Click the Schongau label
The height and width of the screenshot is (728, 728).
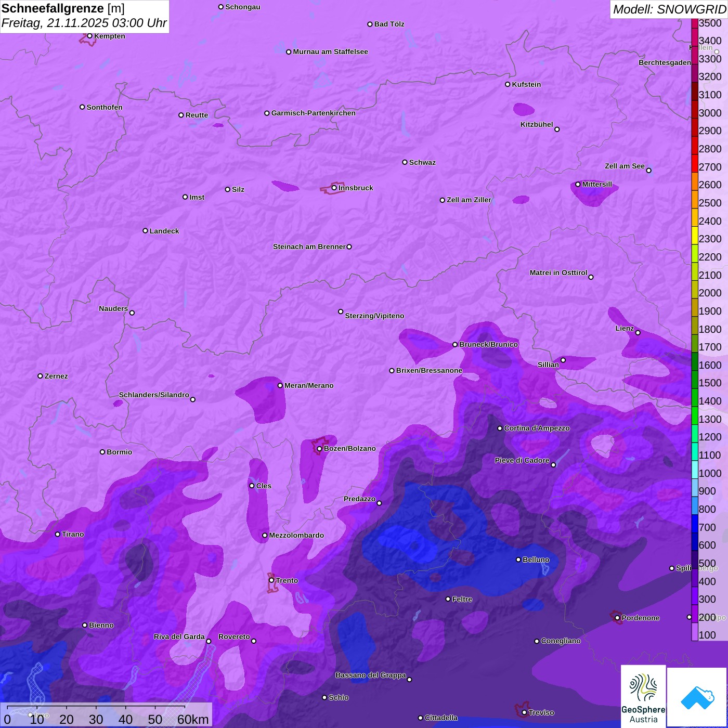click(243, 7)
